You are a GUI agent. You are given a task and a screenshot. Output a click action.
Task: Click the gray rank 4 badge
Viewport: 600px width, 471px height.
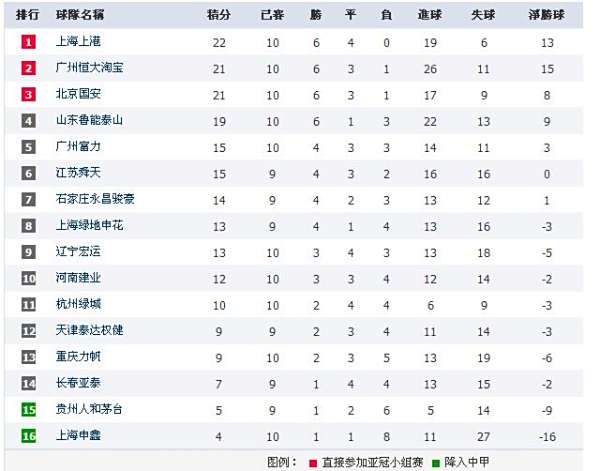pyautogui.click(x=28, y=121)
